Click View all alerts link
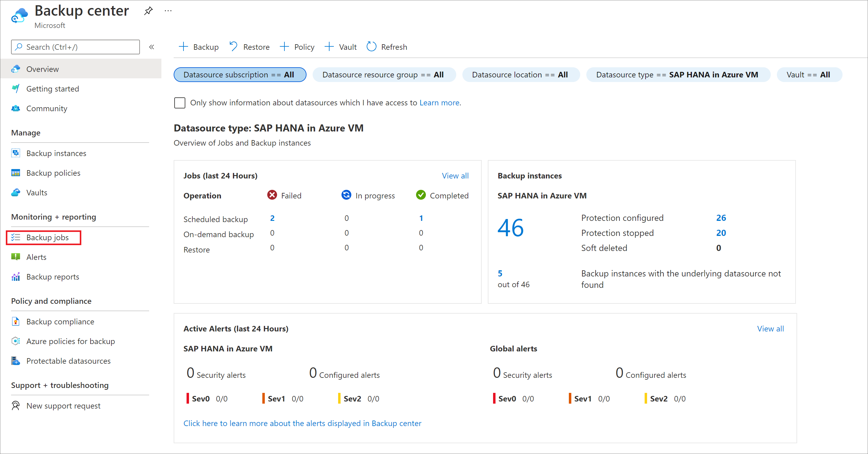 770,328
